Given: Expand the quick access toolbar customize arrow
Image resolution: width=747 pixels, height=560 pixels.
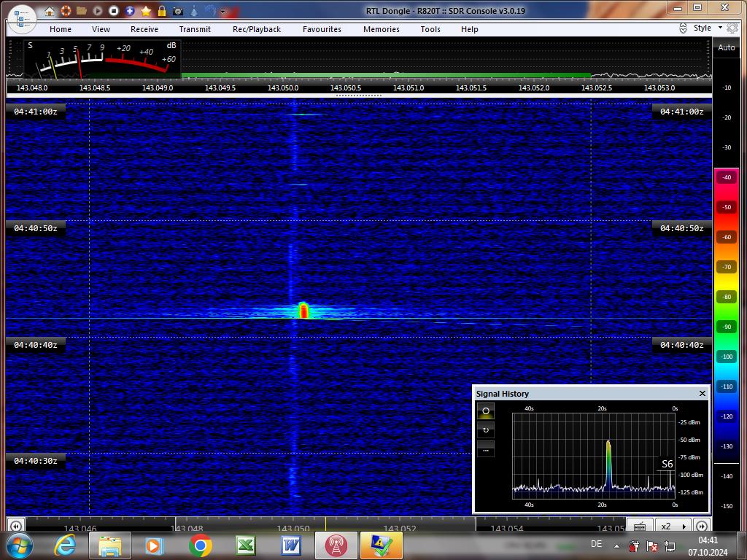Looking at the screenshot, I should click(222, 11).
